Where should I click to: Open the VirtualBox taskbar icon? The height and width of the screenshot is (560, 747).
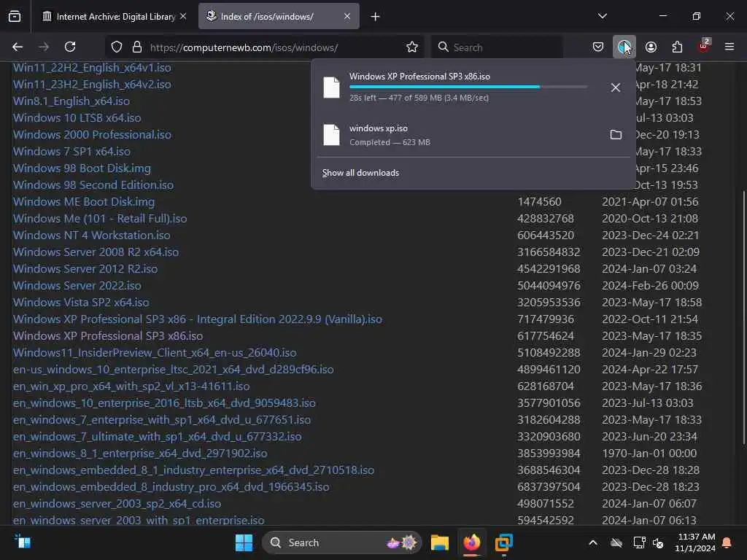coord(503,542)
